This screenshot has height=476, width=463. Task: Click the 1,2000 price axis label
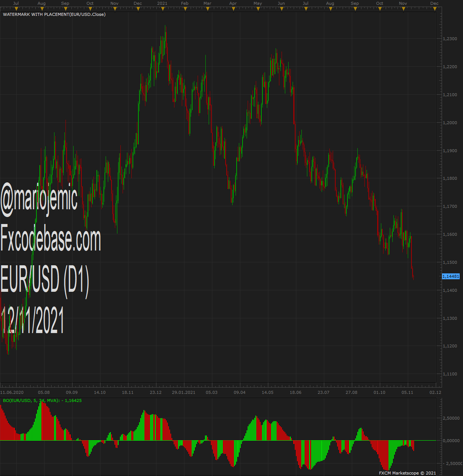[450, 123]
